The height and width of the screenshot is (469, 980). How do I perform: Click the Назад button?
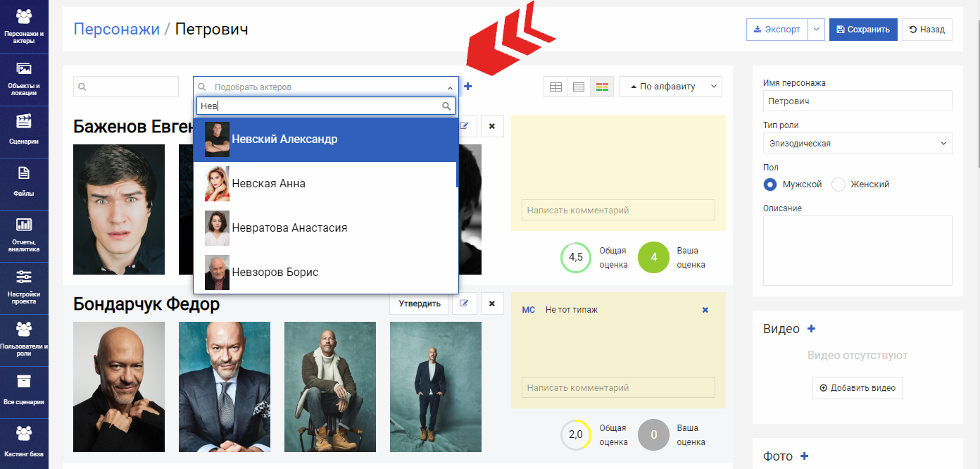click(927, 30)
